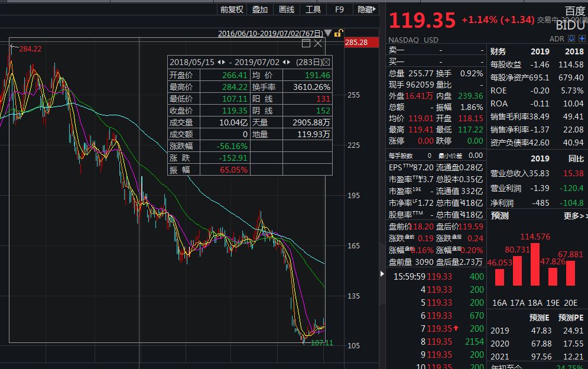Click the 17A forecast bar showing 80.731
Viewport: 588px width, 369px height.
point(517,271)
